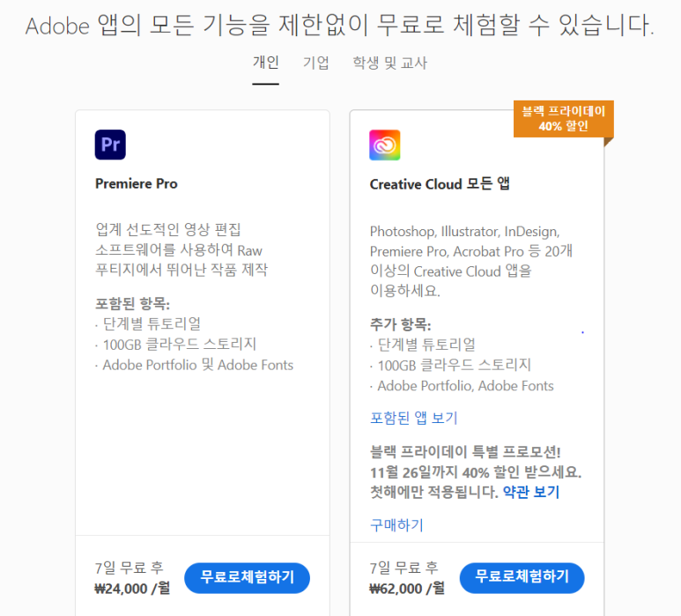Switch to the 기업 tab
This screenshot has height=616, width=681.
click(315, 63)
